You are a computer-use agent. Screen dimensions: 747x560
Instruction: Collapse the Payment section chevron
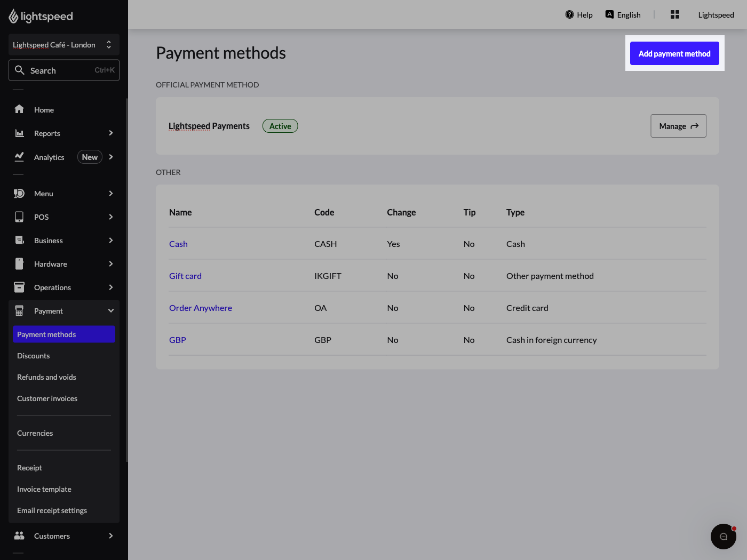point(110,310)
